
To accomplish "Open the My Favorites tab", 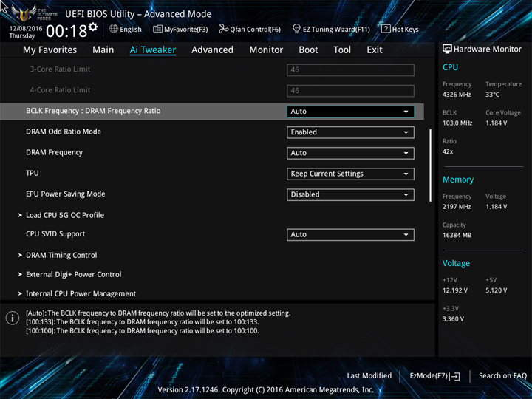I will coord(50,50).
